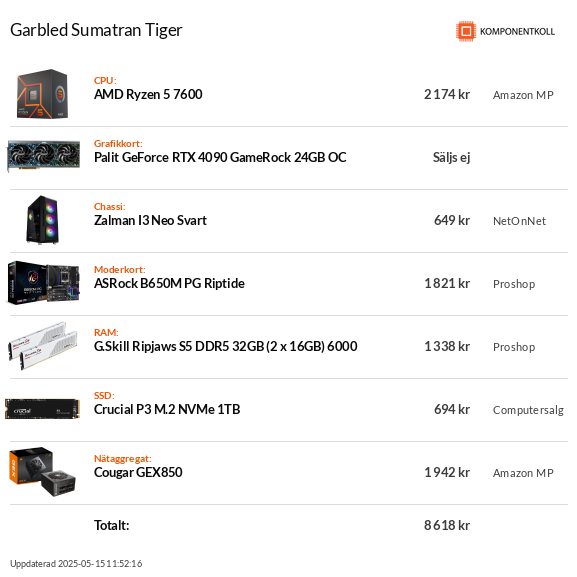Open the Cougar GEX850 power supply image
Screen dimensions: 577x577
click(43, 472)
